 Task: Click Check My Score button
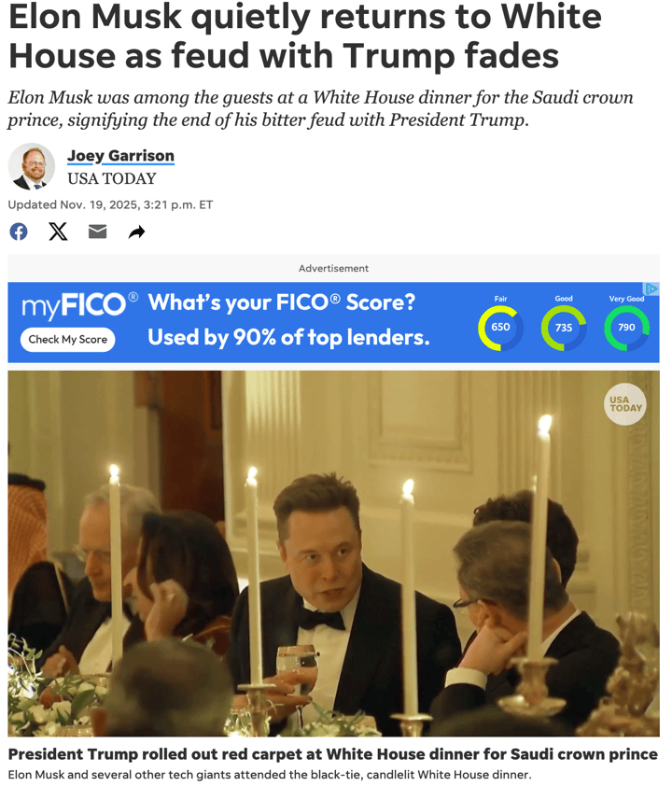pos(67,340)
